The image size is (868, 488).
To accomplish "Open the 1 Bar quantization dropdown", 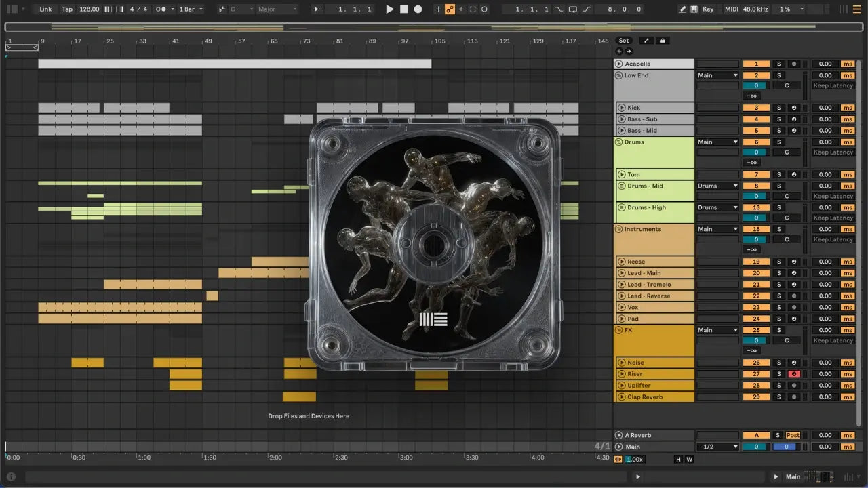I will pyautogui.click(x=191, y=9).
